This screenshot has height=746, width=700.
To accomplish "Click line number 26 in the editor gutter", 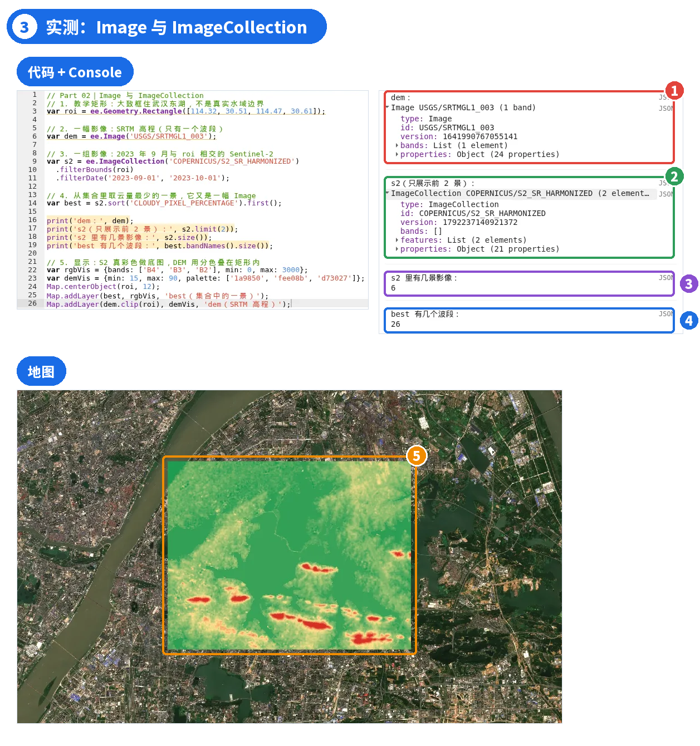I will coord(32,303).
